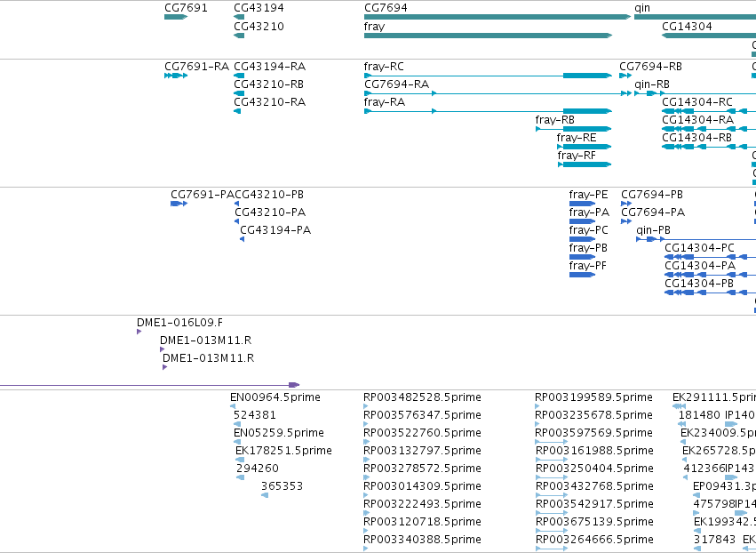Open EST EK178251.5prime

click(x=283, y=451)
